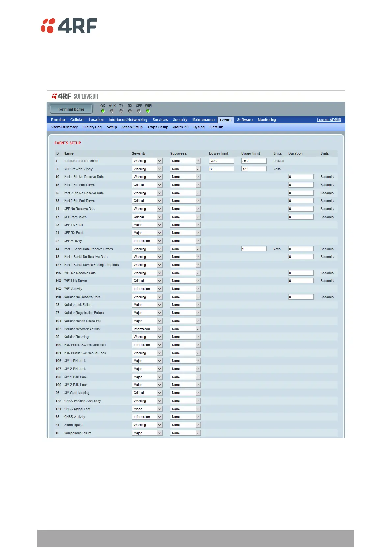The image size is (392, 554).
Task: Switch to the Monitoring tab
Action: tap(267, 120)
